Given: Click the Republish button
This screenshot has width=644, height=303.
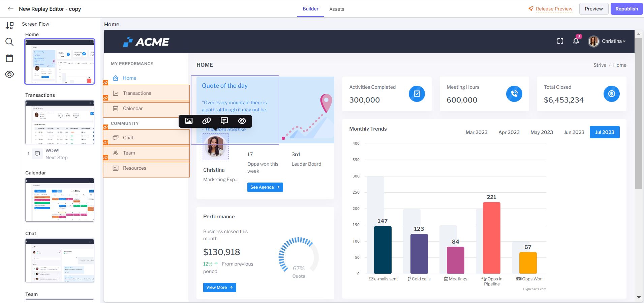Looking at the screenshot, I should pos(626,9).
